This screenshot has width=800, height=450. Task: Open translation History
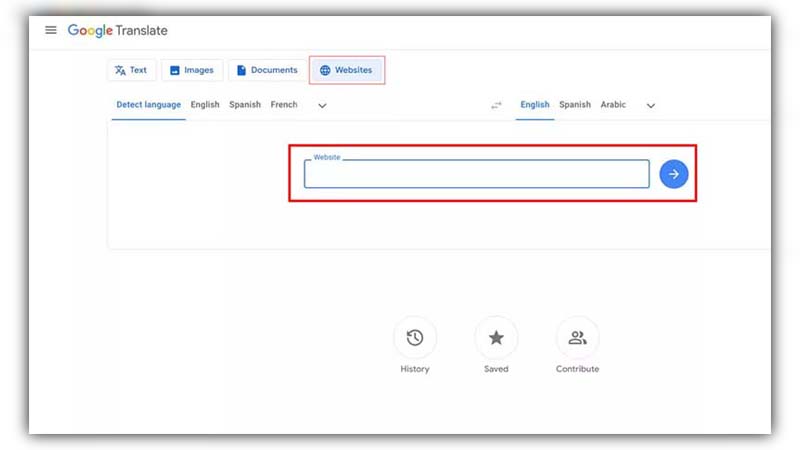tap(415, 338)
